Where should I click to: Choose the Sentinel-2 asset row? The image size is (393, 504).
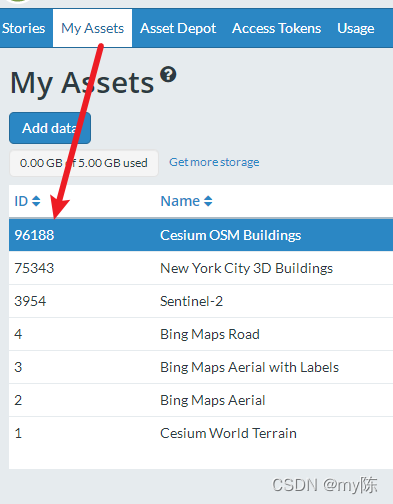pyautogui.click(x=201, y=301)
